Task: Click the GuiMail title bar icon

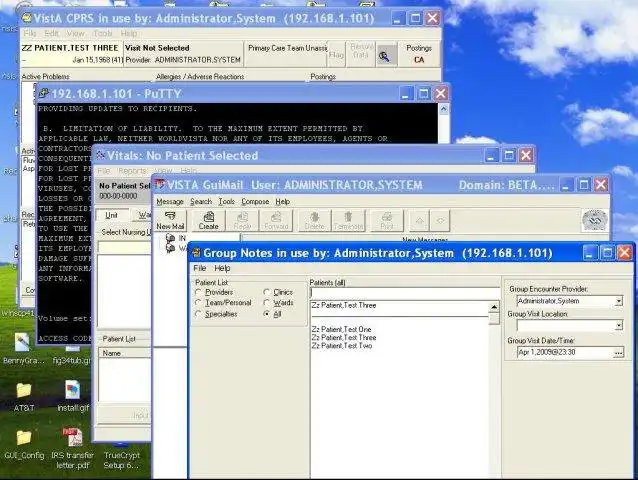Action: pyautogui.click(x=159, y=185)
